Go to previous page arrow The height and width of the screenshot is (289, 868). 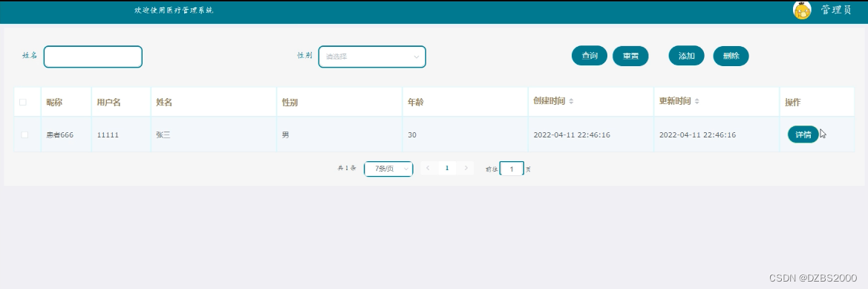[428, 168]
